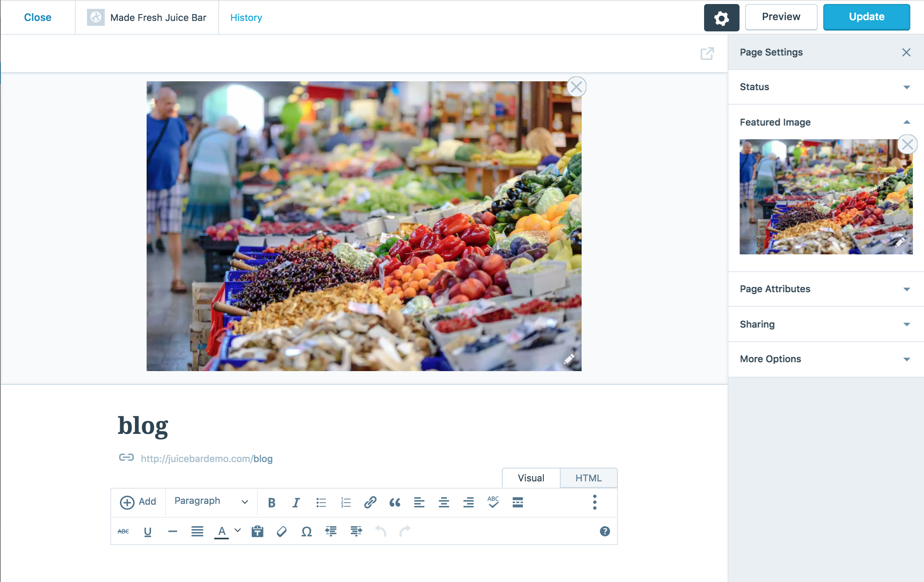
Task: Open the editor settings gear
Action: coord(721,17)
